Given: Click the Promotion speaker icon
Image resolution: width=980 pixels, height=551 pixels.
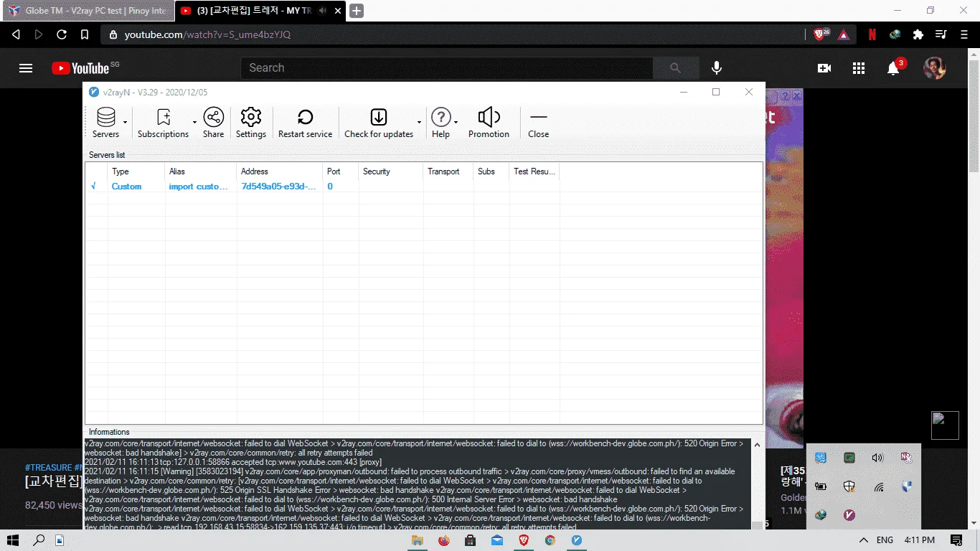Looking at the screenshot, I should 489,123.
